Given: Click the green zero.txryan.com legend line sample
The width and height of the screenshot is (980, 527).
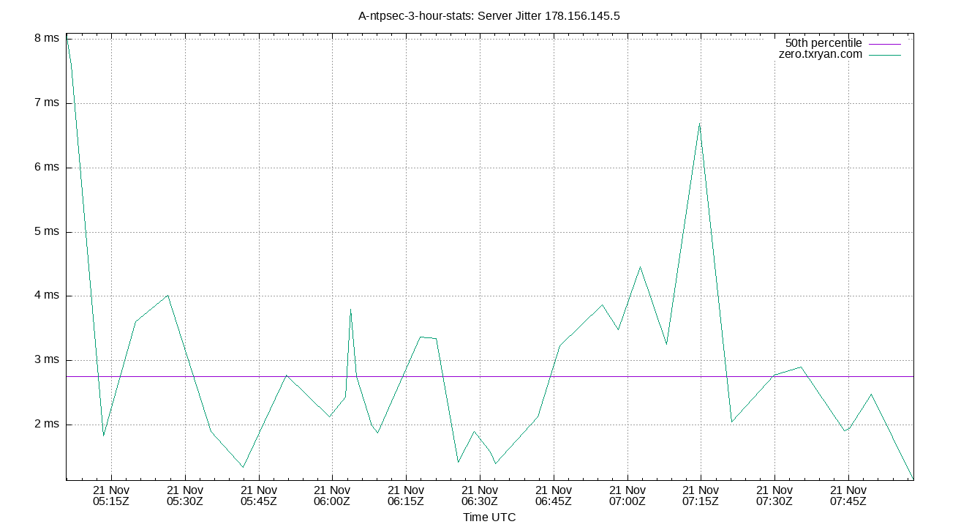Looking at the screenshot, I should pos(885,55).
